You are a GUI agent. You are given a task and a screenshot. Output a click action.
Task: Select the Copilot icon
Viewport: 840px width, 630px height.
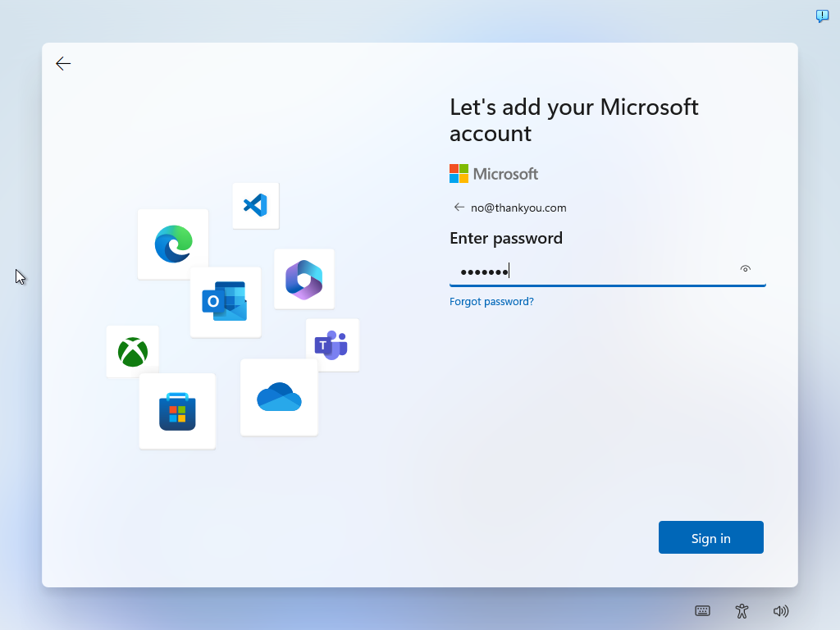tap(304, 279)
